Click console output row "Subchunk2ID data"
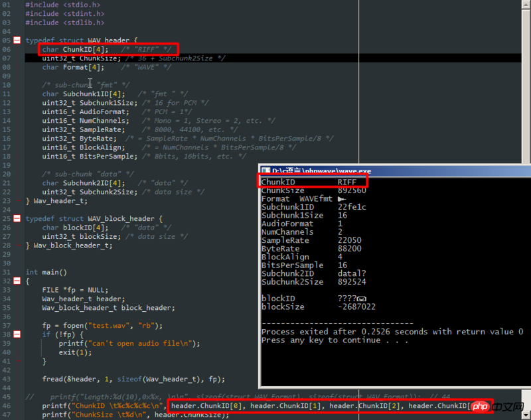531x420 pixels. point(313,273)
